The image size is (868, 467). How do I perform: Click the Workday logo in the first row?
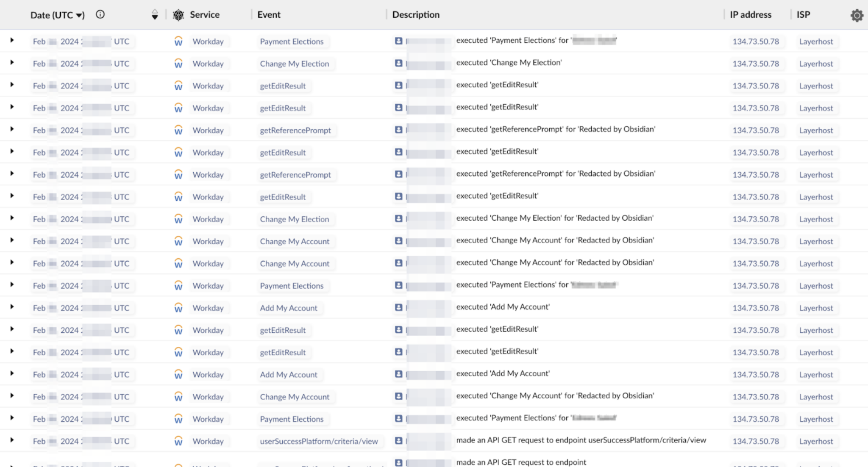pos(178,41)
